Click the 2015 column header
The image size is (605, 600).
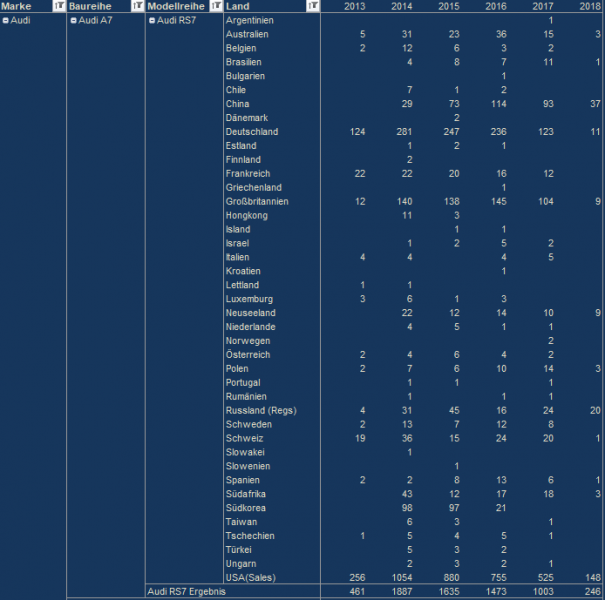(449, 6)
